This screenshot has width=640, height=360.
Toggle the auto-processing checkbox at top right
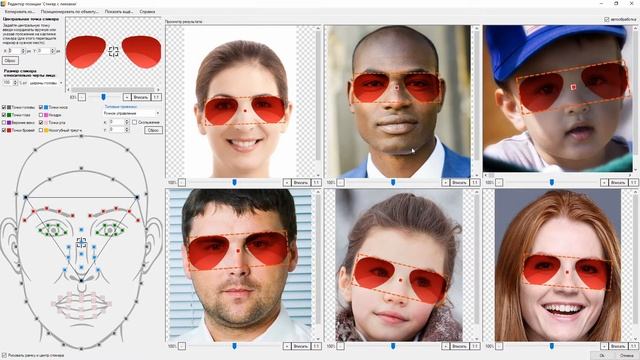click(607, 19)
